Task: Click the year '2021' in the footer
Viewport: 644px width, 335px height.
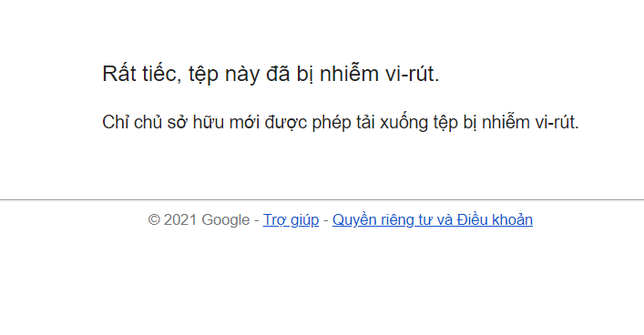Action: pos(180,220)
